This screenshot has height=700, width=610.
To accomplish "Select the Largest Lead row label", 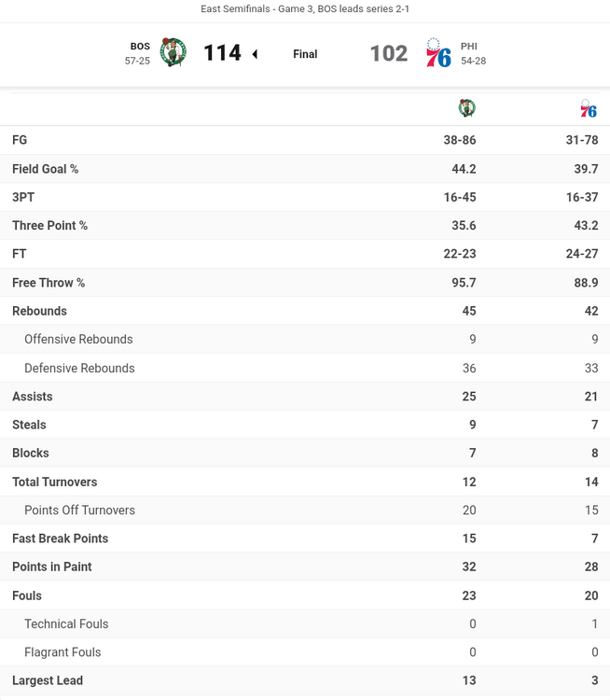I will [48, 680].
